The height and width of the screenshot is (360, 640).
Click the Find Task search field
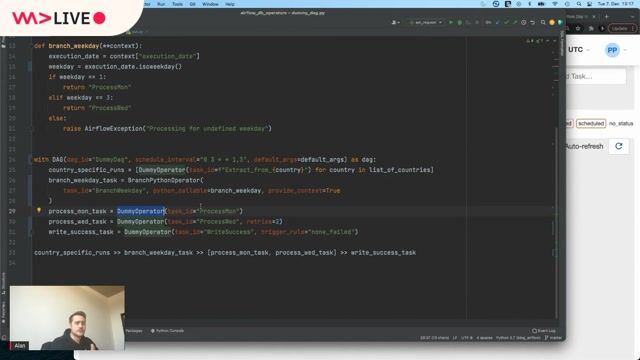coord(596,76)
